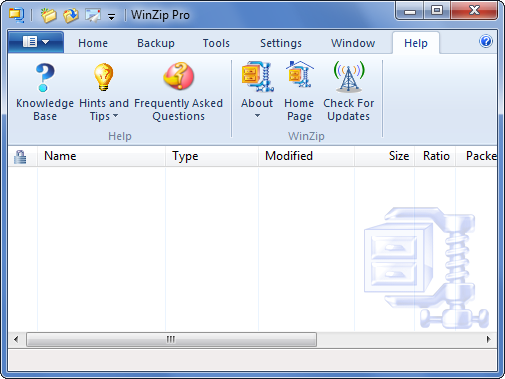Sort by the Type column header

tap(212, 156)
